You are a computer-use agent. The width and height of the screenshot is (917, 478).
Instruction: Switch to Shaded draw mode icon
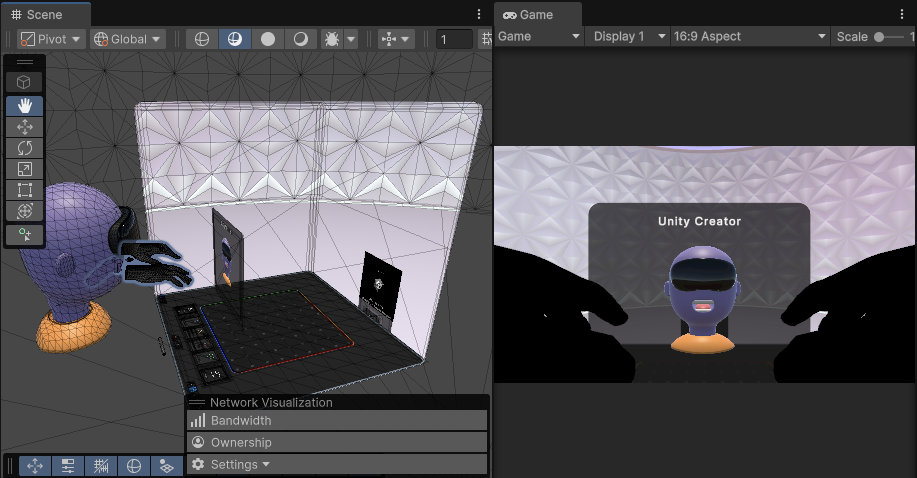click(301, 39)
